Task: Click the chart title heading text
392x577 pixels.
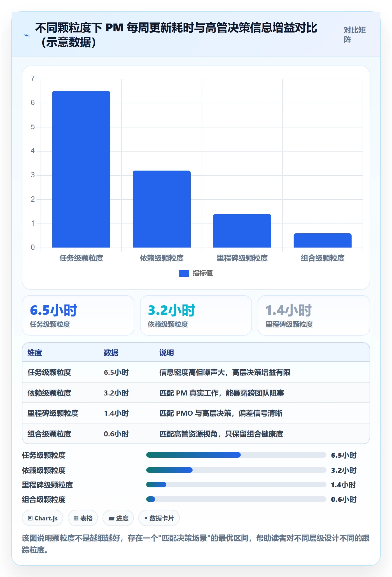Action: pyautogui.click(x=176, y=35)
